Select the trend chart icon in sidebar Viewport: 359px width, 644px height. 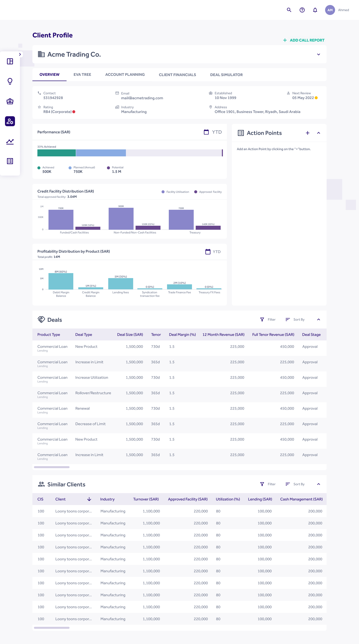[x=10, y=141]
